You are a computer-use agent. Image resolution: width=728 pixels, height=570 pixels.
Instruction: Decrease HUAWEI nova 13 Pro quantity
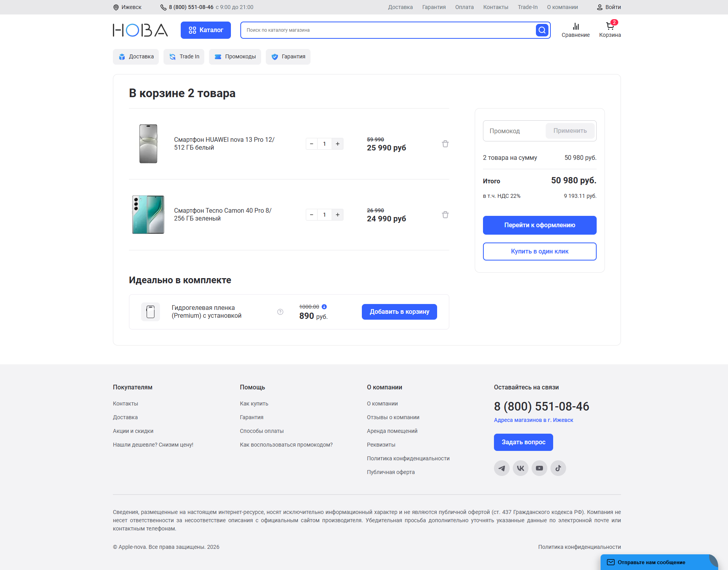tap(312, 144)
